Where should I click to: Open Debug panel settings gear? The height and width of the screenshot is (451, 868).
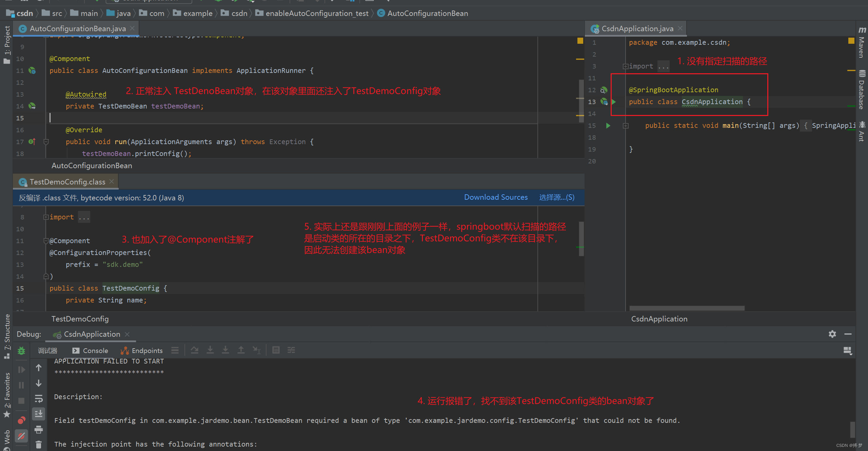832,334
